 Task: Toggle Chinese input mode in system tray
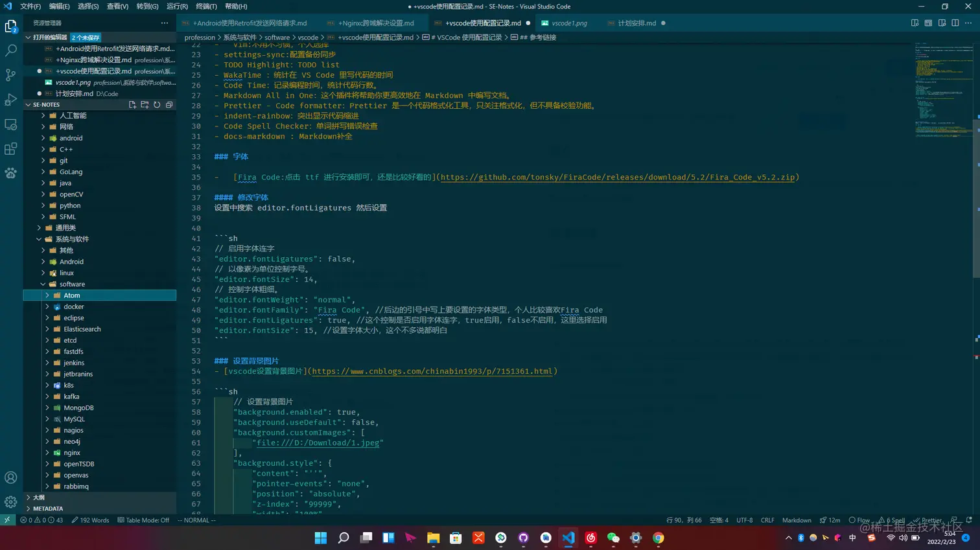(x=852, y=538)
